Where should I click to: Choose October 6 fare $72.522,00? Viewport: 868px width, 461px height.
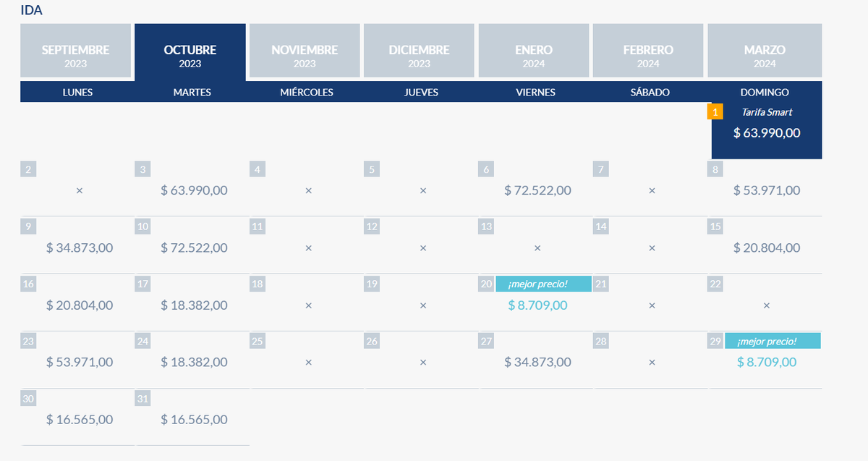pos(537,190)
